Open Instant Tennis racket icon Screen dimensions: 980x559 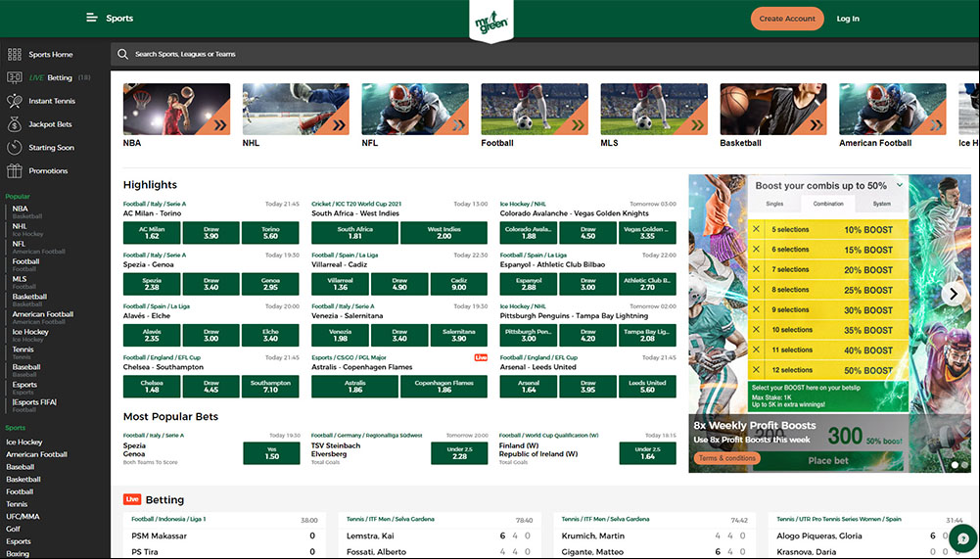(x=15, y=101)
